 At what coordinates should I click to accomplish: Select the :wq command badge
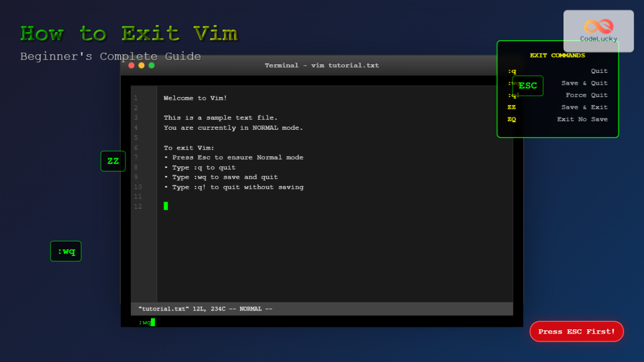[x=65, y=251]
